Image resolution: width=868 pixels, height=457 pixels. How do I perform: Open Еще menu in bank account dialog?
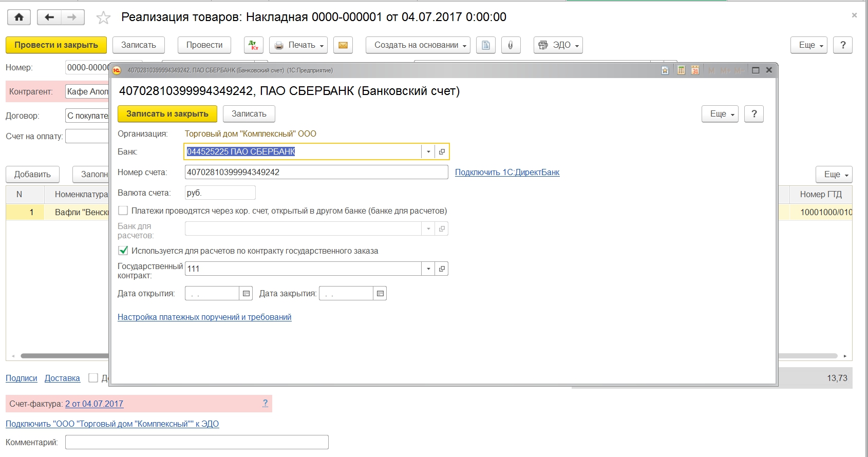720,114
